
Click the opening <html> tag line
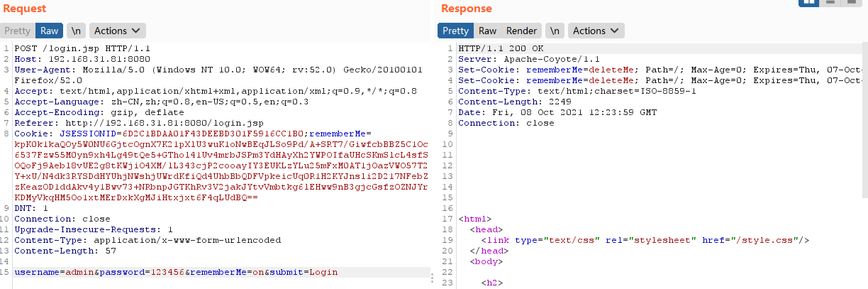click(475, 219)
